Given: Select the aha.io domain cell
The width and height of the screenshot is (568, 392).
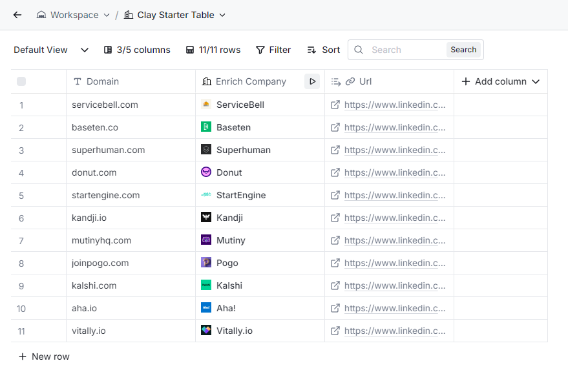Looking at the screenshot, I should pos(131,309).
